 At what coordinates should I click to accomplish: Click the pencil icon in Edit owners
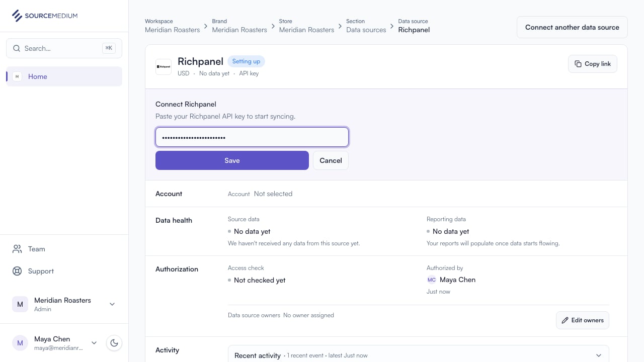pyautogui.click(x=565, y=320)
